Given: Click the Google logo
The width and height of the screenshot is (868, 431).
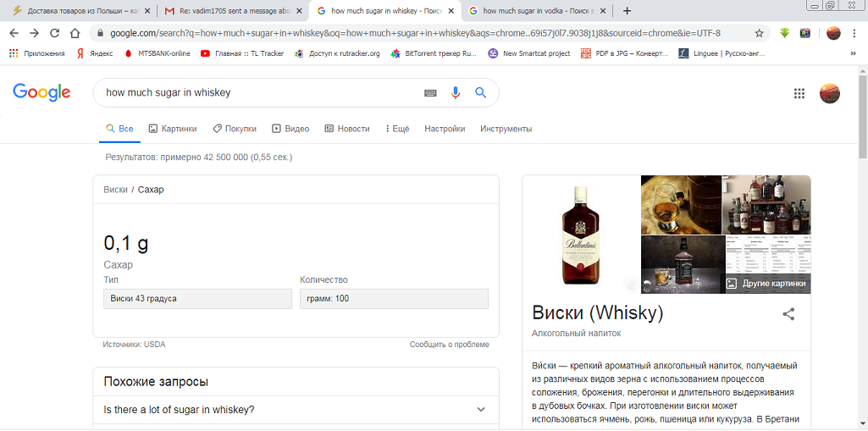Looking at the screenshot, I should (41, 92).
